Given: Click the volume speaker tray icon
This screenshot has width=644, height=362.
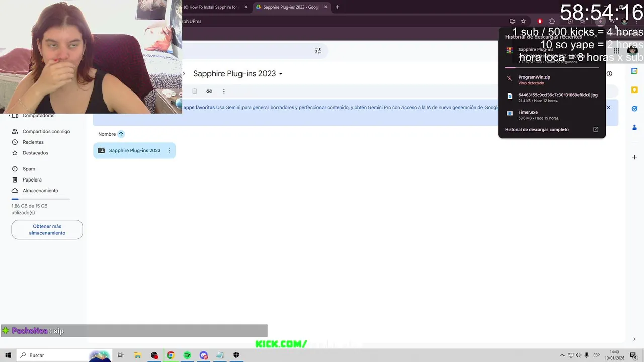Looking at the screenshot, I should pos(578,355).
